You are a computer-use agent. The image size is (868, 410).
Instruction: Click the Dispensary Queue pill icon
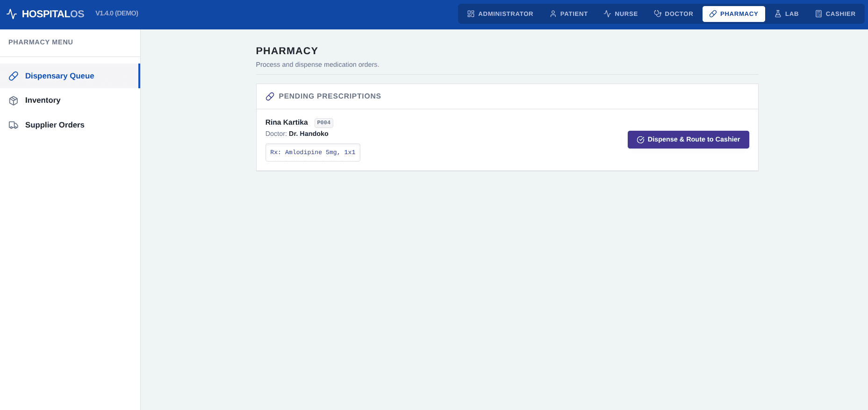point(14,76)
